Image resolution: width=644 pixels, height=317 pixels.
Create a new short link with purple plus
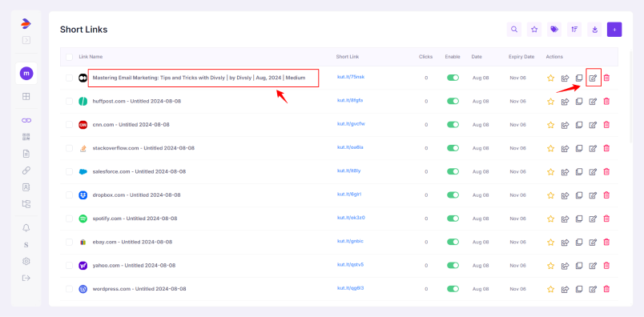click(x=614, y=30)
